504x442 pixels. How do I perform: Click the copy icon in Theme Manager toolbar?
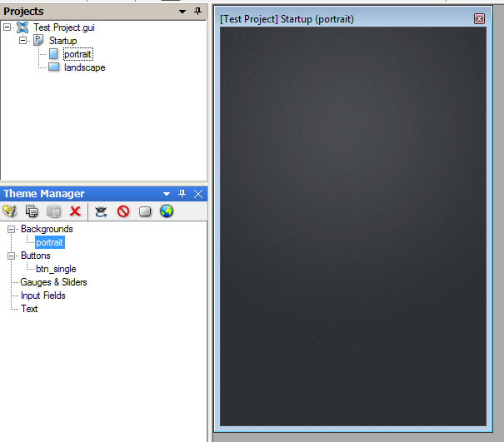tap(32, 211)
